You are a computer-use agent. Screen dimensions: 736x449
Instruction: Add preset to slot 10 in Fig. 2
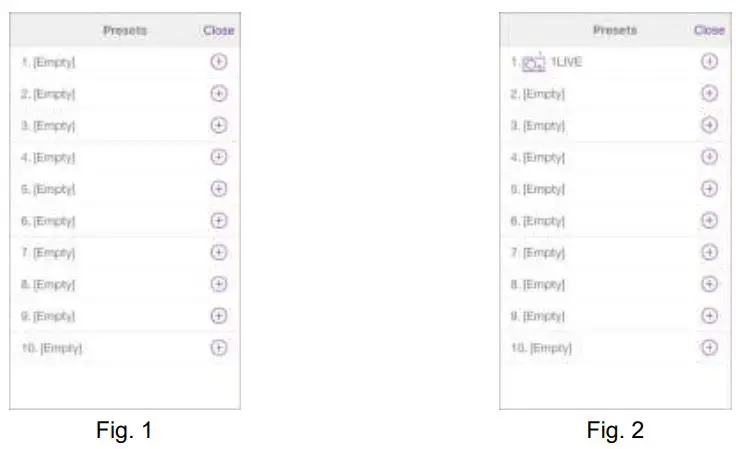point(709,348)
